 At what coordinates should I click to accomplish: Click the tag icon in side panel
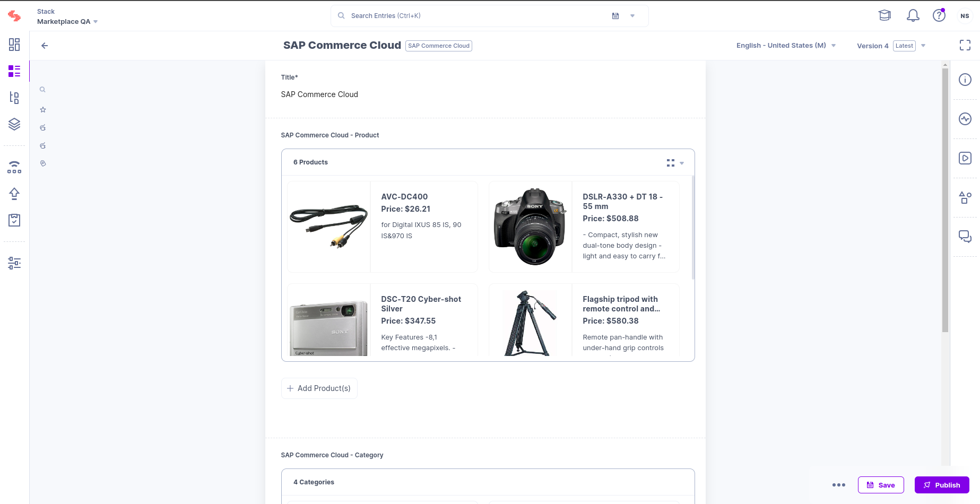pyautogui.click(x=43, y=163)
